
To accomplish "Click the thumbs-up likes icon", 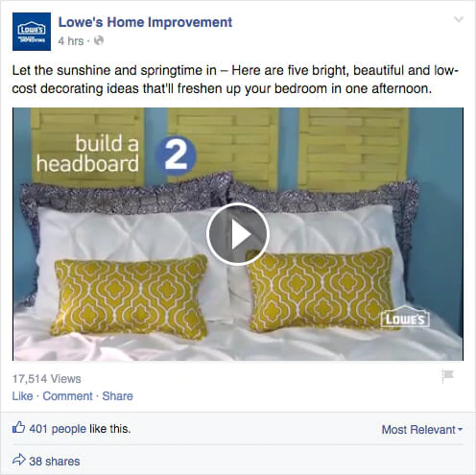I will [18, 427].
